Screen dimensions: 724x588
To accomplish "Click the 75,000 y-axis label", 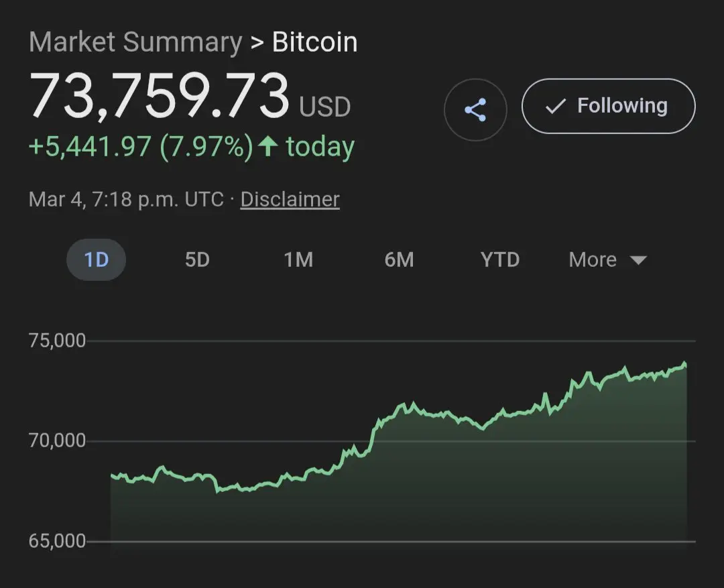I will (58, 341).
